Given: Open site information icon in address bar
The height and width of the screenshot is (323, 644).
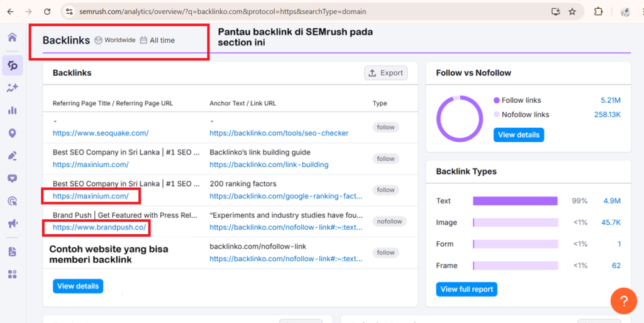Looking at the screenshot, I should pos(69,12).
